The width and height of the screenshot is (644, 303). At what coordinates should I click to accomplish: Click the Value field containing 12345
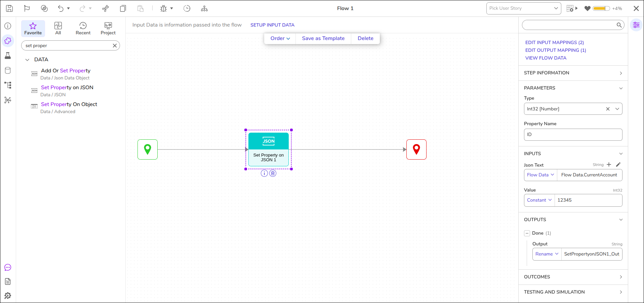coord(588,200)
